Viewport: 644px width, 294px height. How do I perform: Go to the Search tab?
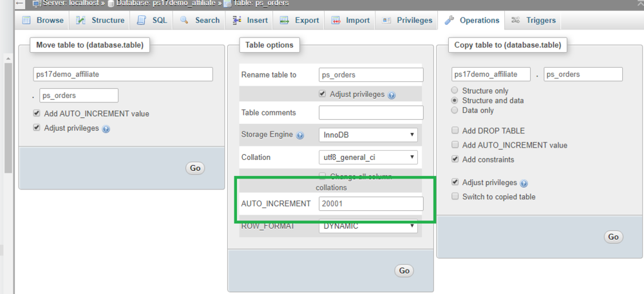[199, 20]
